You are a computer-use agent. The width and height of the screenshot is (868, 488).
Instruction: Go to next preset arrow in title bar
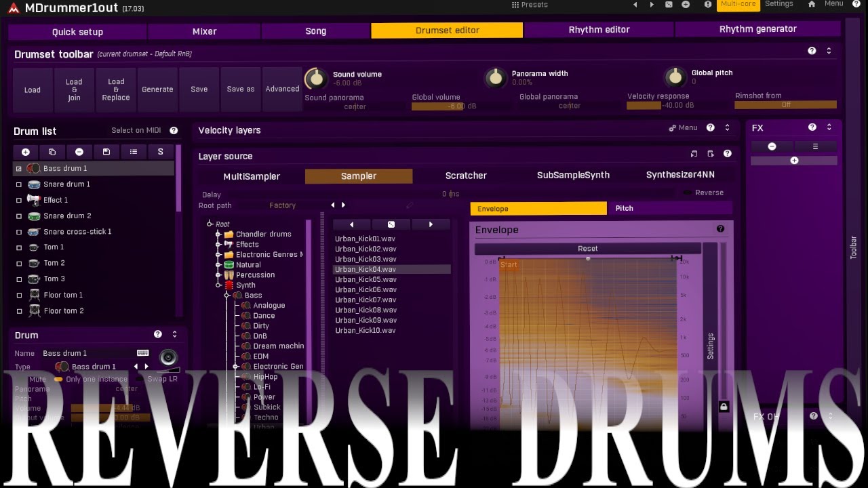652,5
